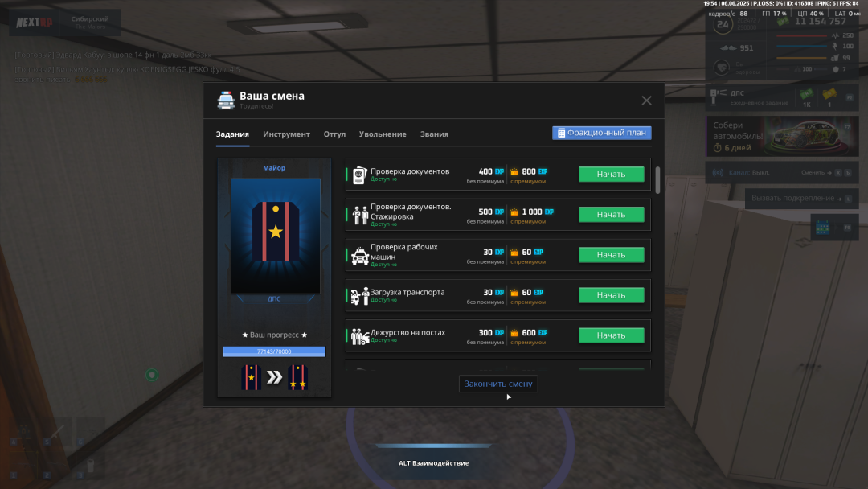Click the ДПС daily task panel
868x489 pixels.
click(782, 97)
